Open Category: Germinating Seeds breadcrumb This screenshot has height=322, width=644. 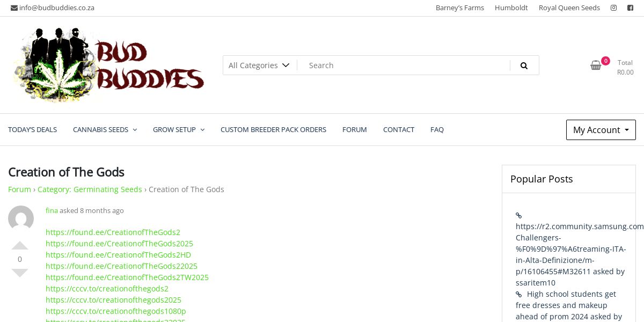[x=90, y=189]
